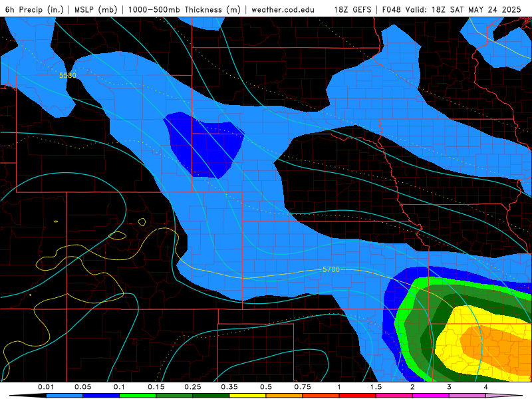Select the medium green 0.15–0.25 legend swatch
The image size is (532, 399).
(x=174, y=396)
